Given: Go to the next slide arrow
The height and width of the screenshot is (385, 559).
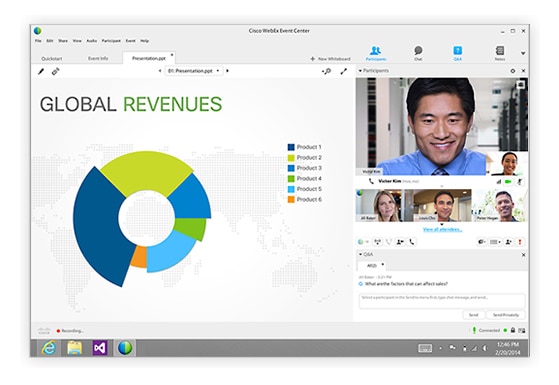Looking at the screenshot, I should coord(227,71).
